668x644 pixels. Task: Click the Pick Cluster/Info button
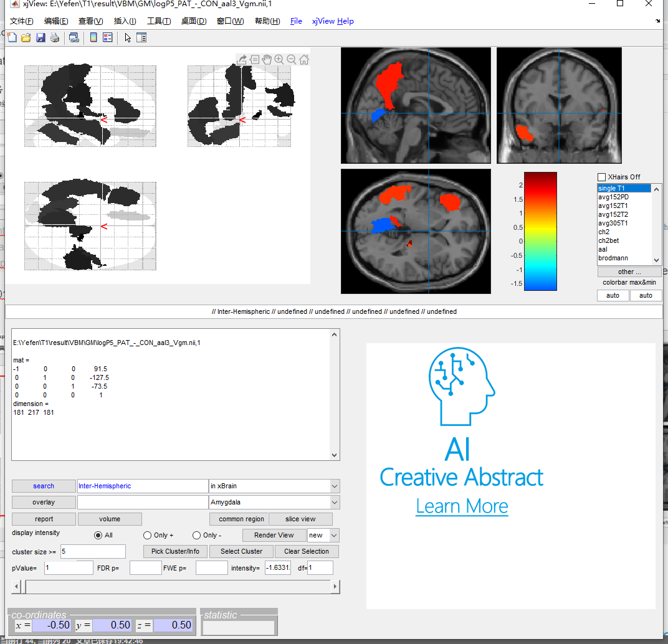[x=175, y=552]
